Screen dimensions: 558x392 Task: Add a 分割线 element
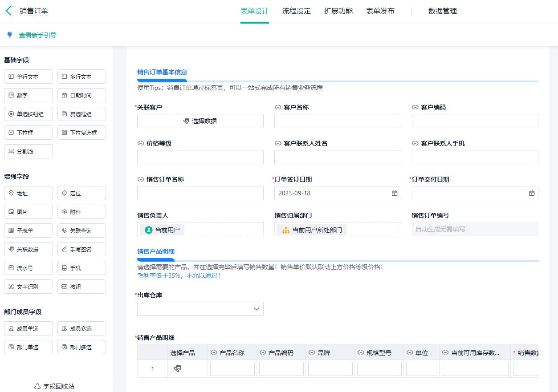pyautogui.click(x=29, y=151)
